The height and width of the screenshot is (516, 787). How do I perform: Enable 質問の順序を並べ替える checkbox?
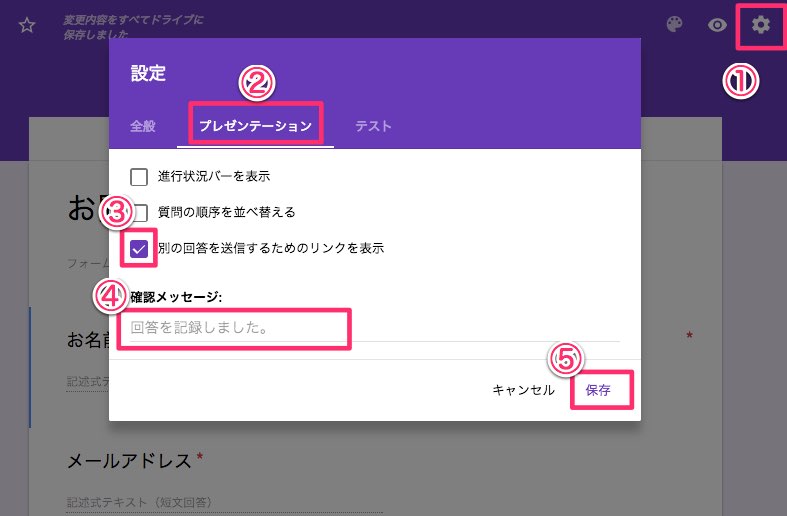pos(139,212)
